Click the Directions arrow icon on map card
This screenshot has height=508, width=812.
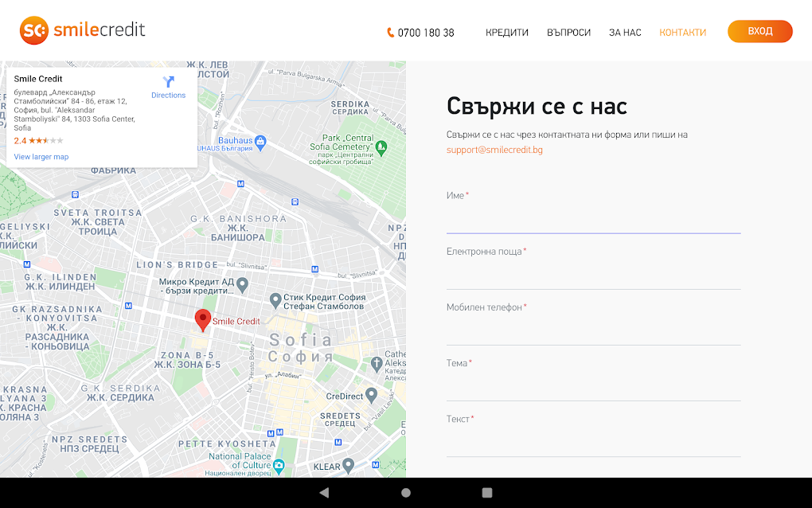point(168,82)
